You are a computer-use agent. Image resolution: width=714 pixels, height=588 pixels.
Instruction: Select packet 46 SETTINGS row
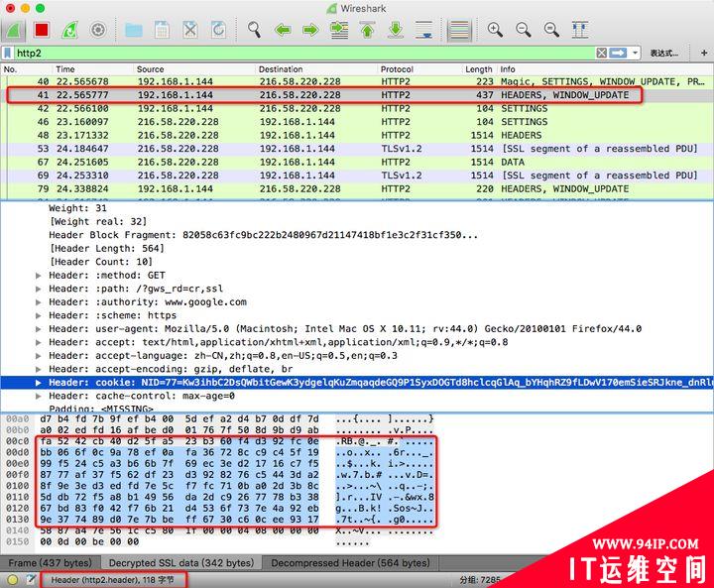point(357,122)
